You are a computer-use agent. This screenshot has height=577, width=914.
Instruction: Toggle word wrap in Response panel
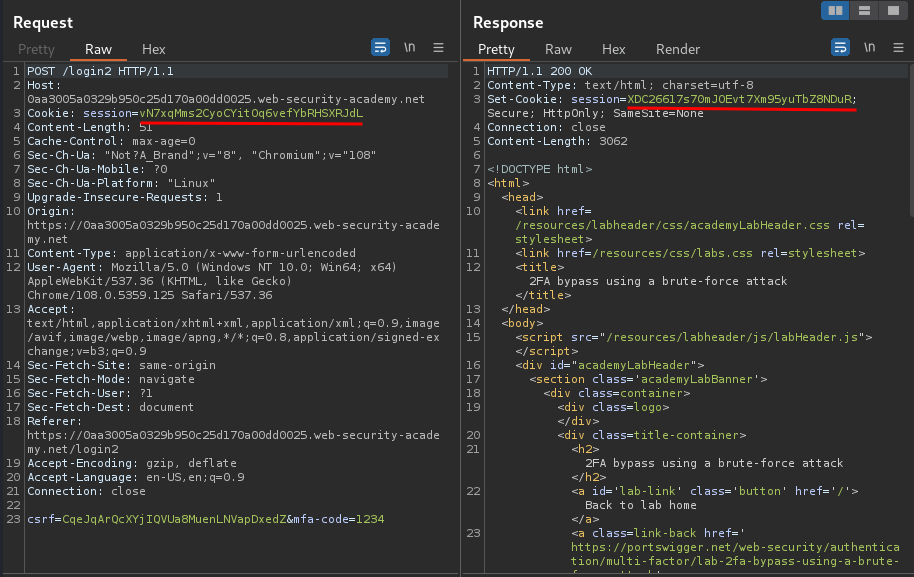pos(840,47)
